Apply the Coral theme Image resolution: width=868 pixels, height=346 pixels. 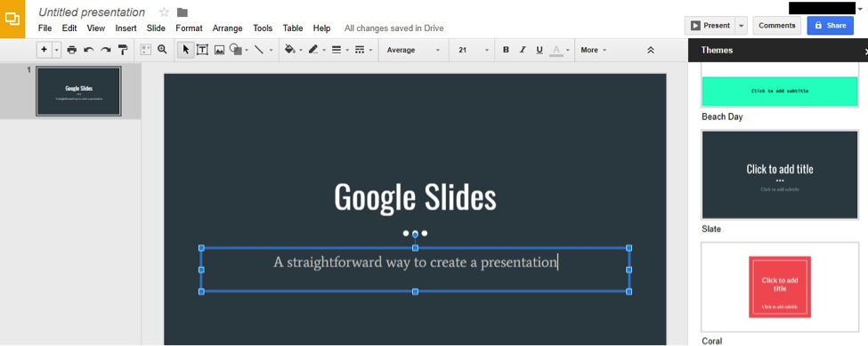click(x=780, y=287)
